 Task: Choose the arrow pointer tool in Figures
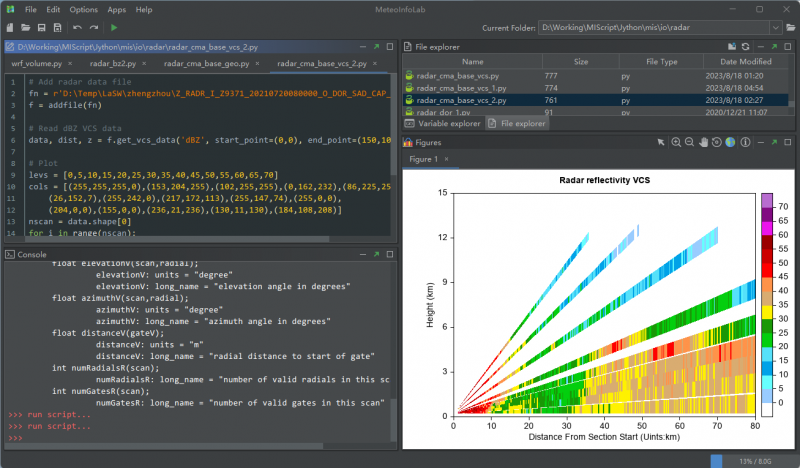[x=661, y=143]
